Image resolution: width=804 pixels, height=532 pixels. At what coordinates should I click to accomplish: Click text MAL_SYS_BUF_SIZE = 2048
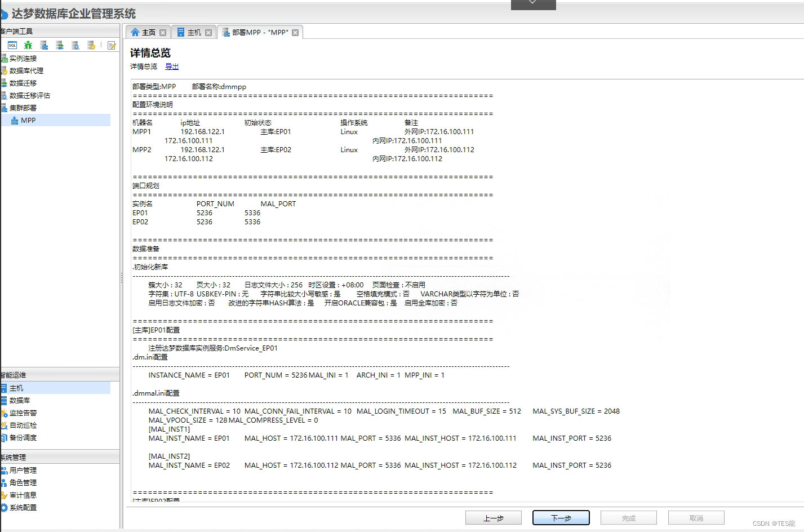pos(576,411)
